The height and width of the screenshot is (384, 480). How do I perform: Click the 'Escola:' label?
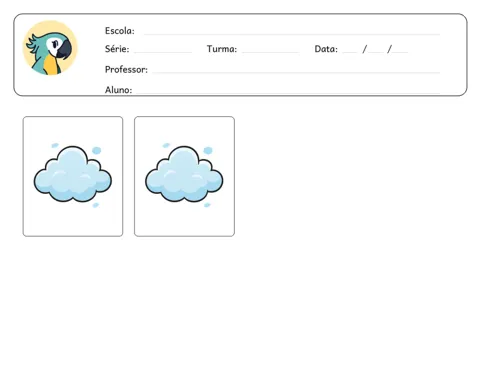click(120, 31)
